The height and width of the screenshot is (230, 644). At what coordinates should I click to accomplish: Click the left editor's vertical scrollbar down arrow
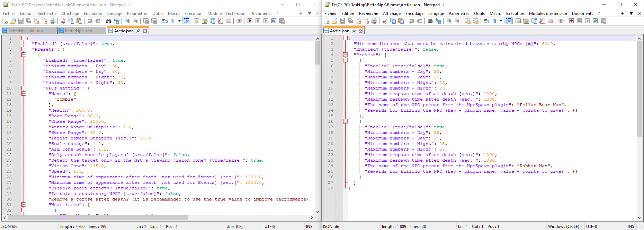point(317,212)
